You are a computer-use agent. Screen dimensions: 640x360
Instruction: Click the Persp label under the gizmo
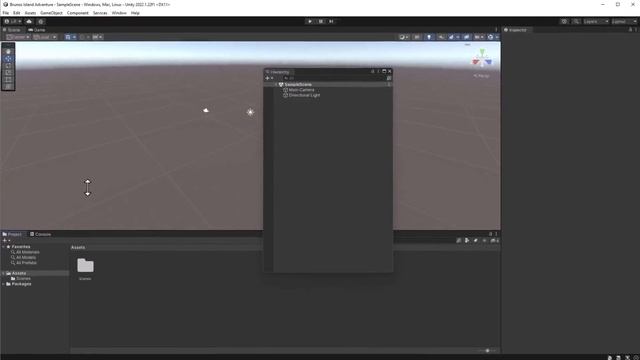tap(482, 76)
